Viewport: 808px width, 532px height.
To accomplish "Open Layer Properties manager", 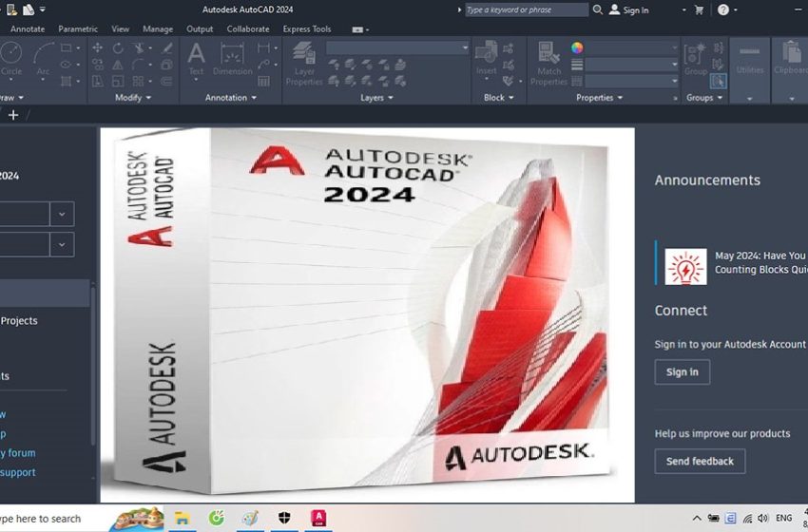I will tap(304, 64).
